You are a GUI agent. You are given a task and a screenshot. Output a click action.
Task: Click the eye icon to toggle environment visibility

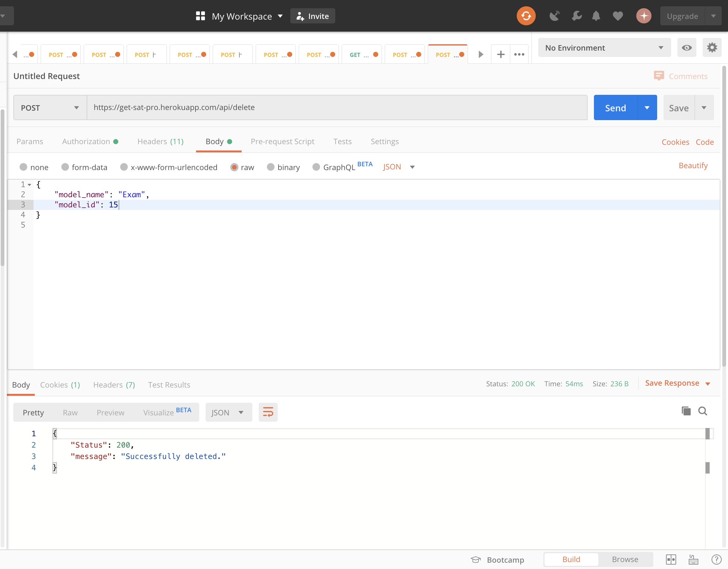[687, 47]
